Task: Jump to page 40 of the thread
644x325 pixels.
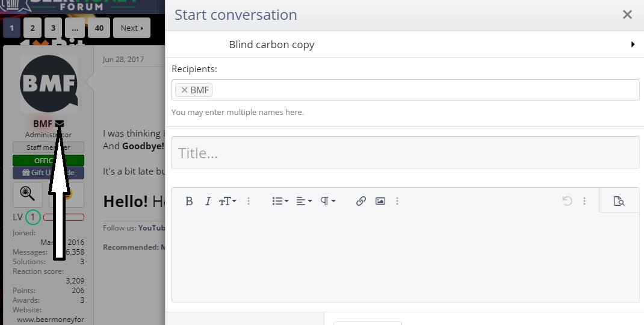Action: click(99, 28)
